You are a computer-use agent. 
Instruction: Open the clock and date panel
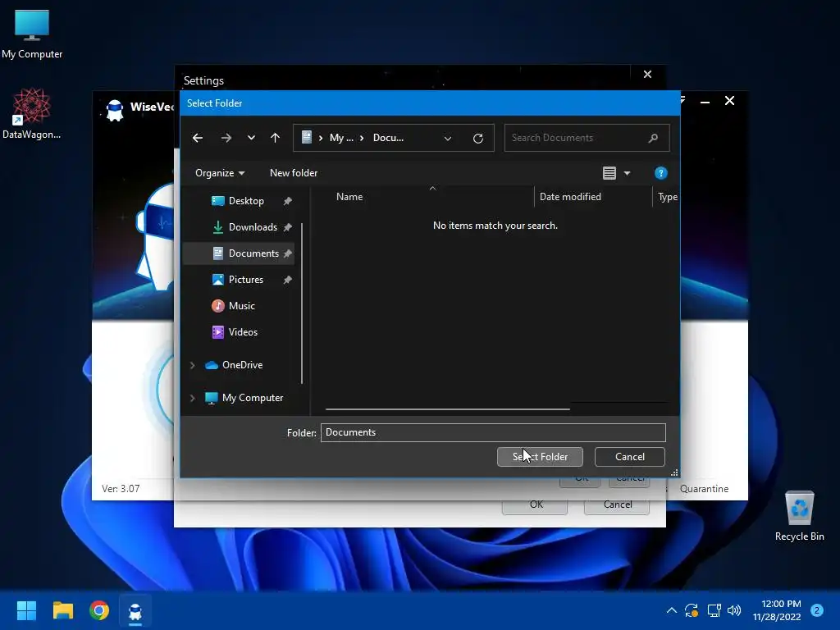(x=777, y=610)
